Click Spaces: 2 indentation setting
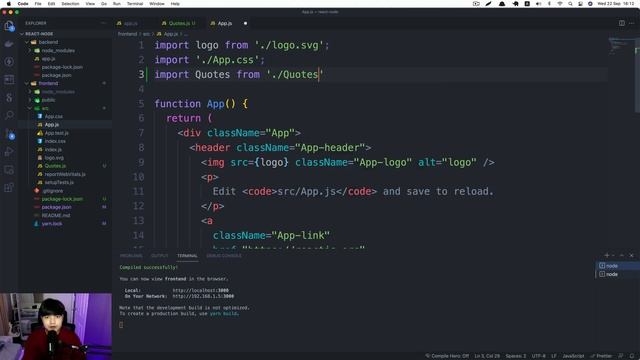Viewport: 640px width, 360px height. click(x=516, y=356)
